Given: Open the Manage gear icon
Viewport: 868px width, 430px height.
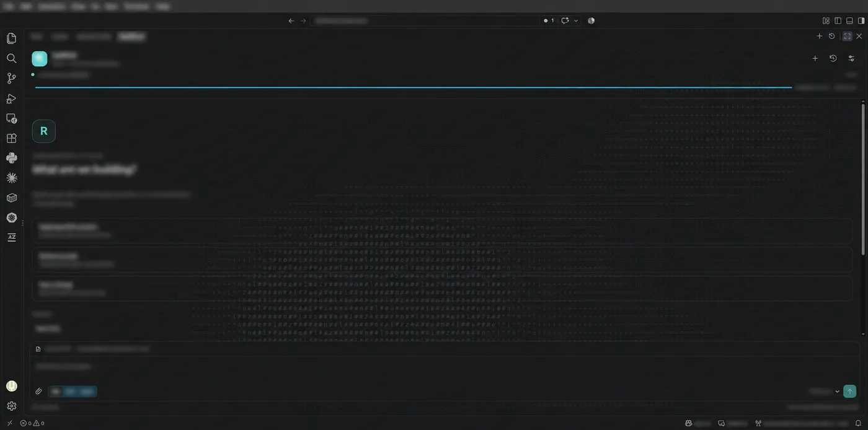Looking at the screenshot, I should (11, 406).
